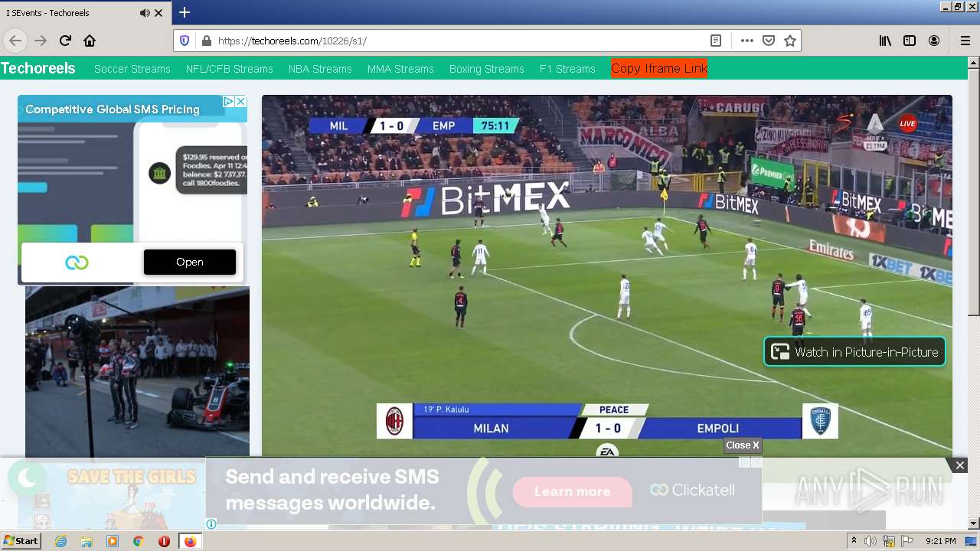Viewport: 980px width, 551px height.
Task: Open the F1 racing car thumbnail
Action: coord(137,371)
